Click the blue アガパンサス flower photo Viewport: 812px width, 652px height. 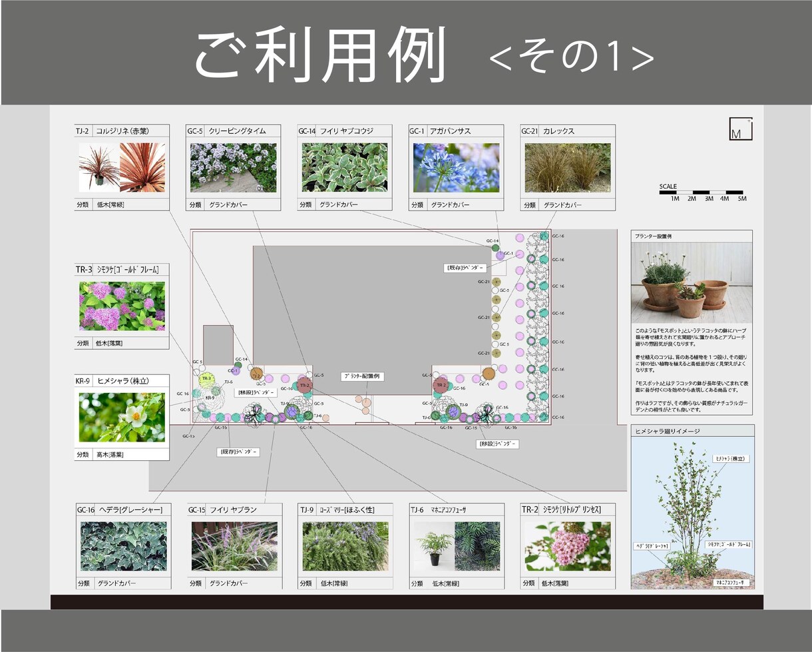click(x=456, y=168)
